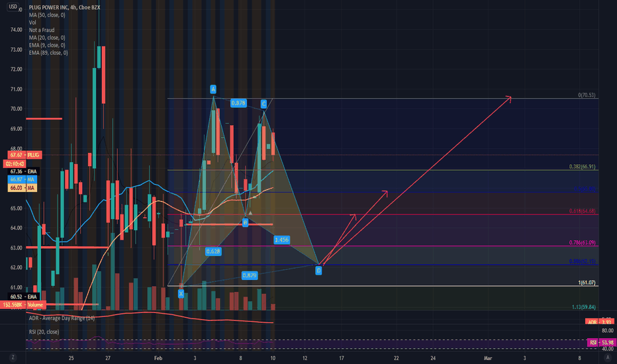
Task: Click the 74.00 price axis tick
Action: [x=16, y=30]
